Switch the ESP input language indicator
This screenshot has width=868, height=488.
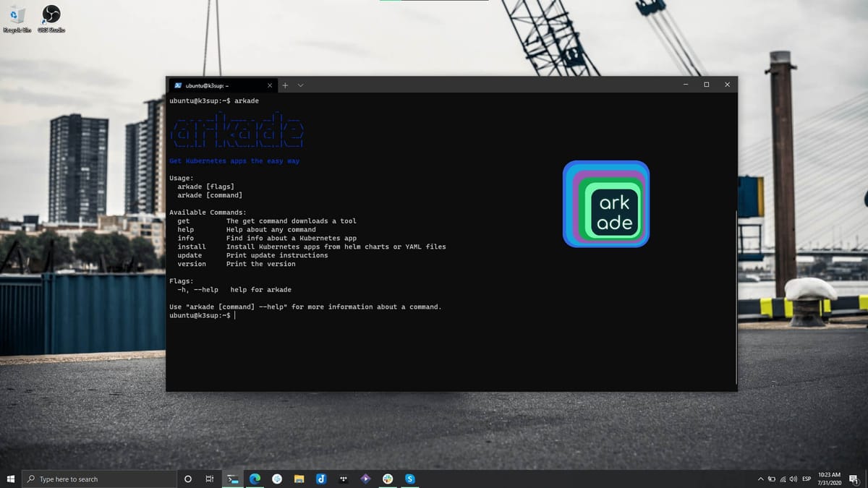click(x=807, y=479)
